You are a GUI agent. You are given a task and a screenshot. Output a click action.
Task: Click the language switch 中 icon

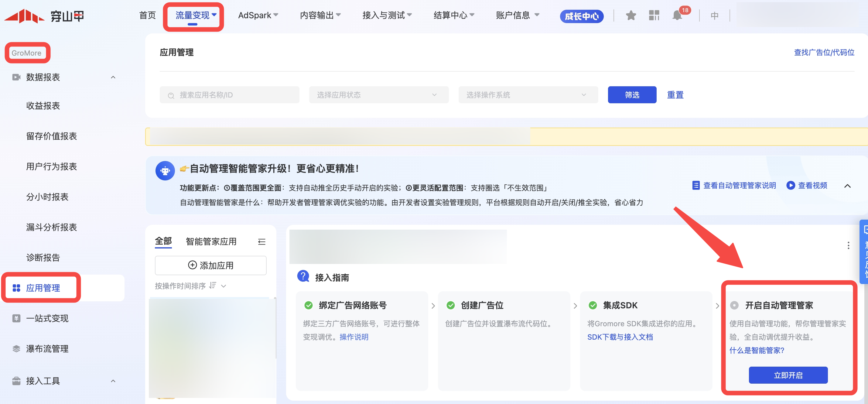pos(714,15)
